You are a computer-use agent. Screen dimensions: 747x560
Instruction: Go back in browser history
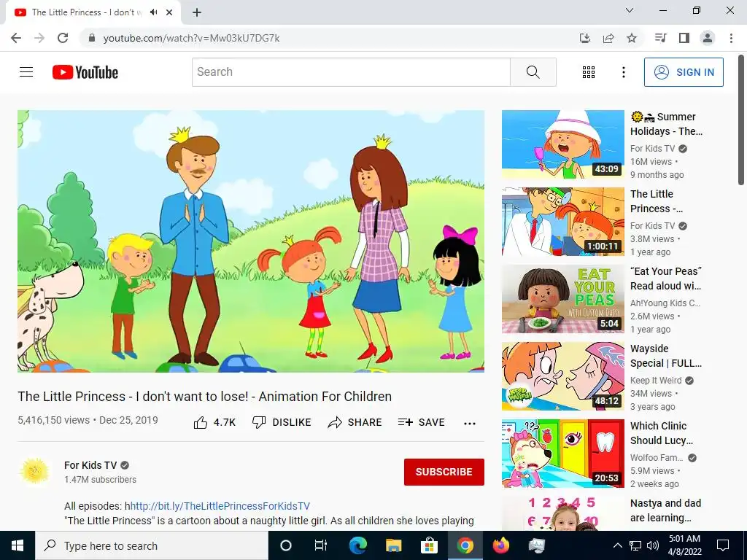16,38
